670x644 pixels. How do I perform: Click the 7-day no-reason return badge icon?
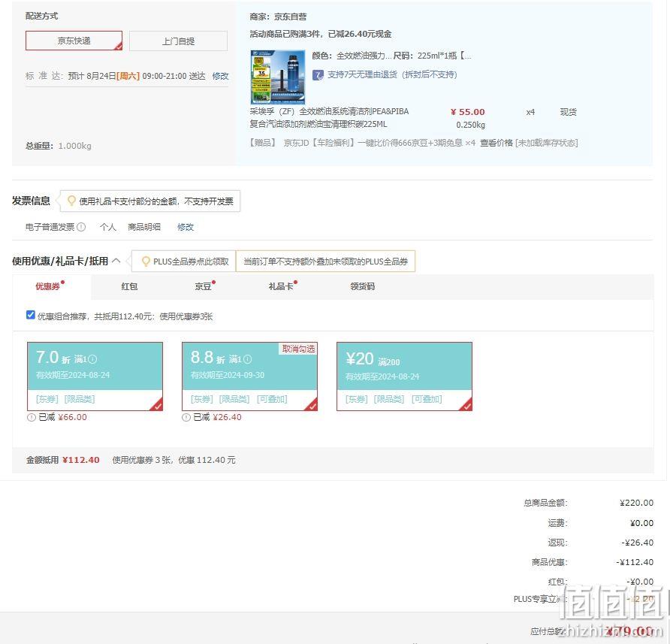(318, 75)
